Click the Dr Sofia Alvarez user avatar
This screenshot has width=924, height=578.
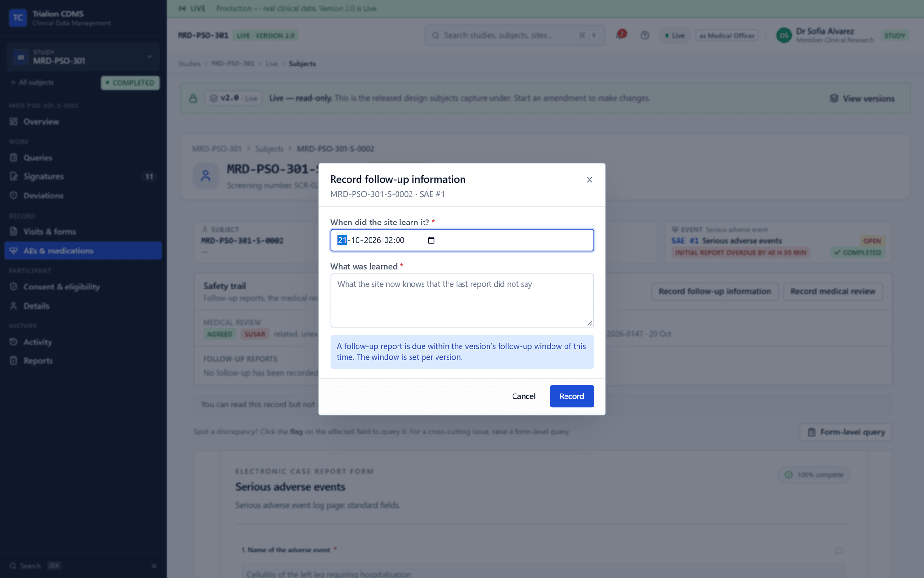tap(784, 35)
